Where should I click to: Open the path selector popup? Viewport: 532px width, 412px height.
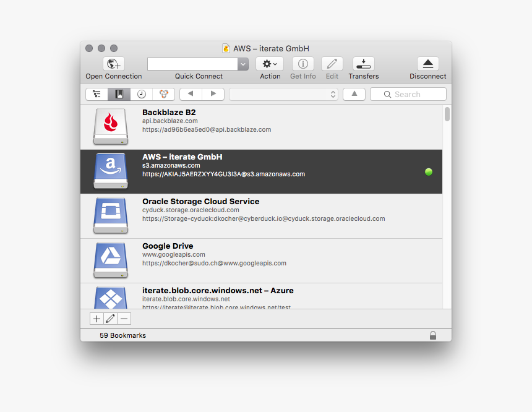tap(284, 95)
